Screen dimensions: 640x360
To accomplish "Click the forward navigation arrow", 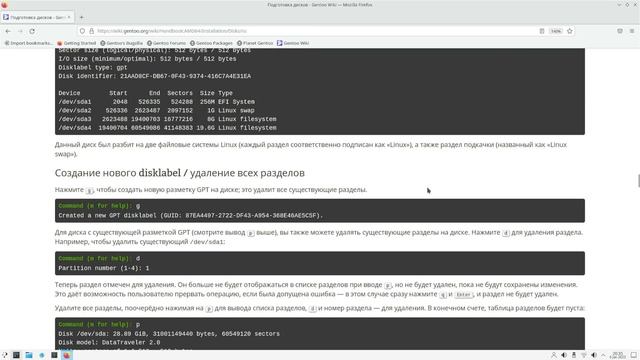I will (x=20, y=31).
